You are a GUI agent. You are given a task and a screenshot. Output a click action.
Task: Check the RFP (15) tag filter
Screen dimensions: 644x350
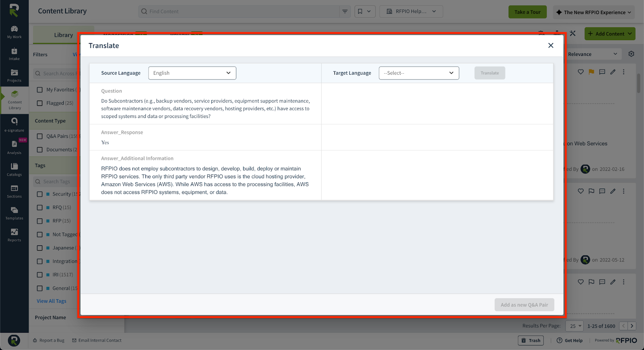[x=40, y=221]
